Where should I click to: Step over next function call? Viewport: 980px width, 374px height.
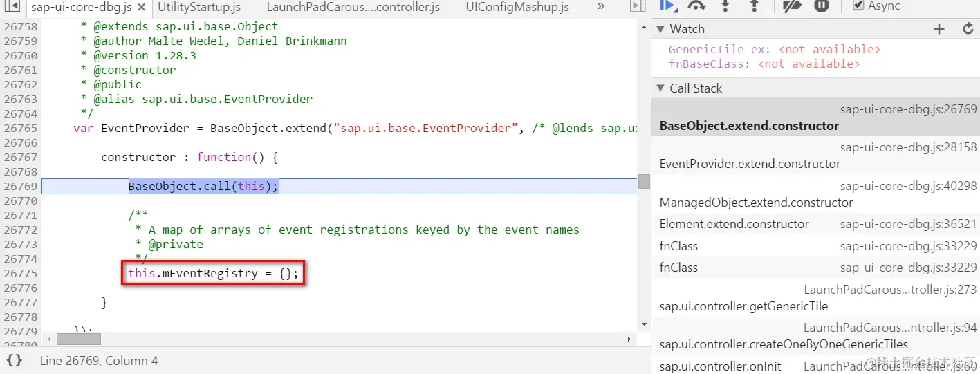tap(696, 6)
